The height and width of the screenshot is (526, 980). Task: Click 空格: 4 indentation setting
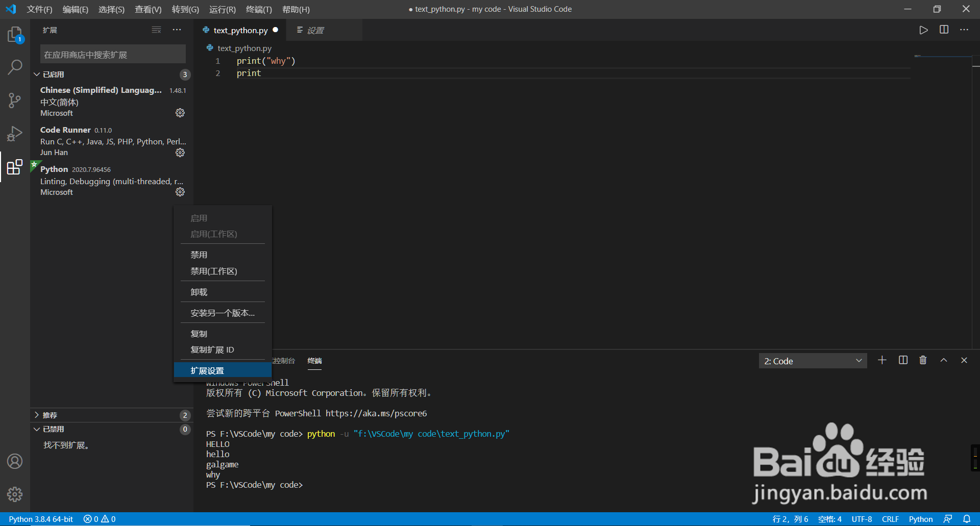tap(830, 519)
